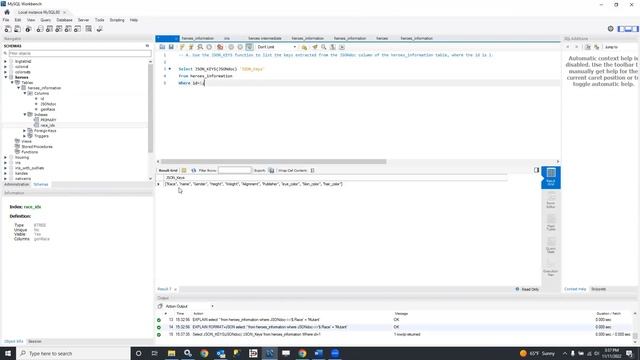640x360 pixels.
Task: Expand the Foreign Keys node
Action: [x=25, y=131]
